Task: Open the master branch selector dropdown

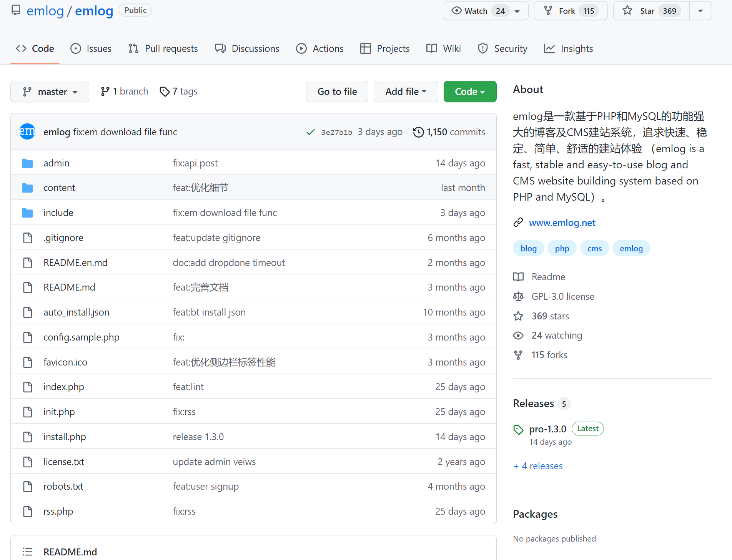Action: tap(50, 91)
